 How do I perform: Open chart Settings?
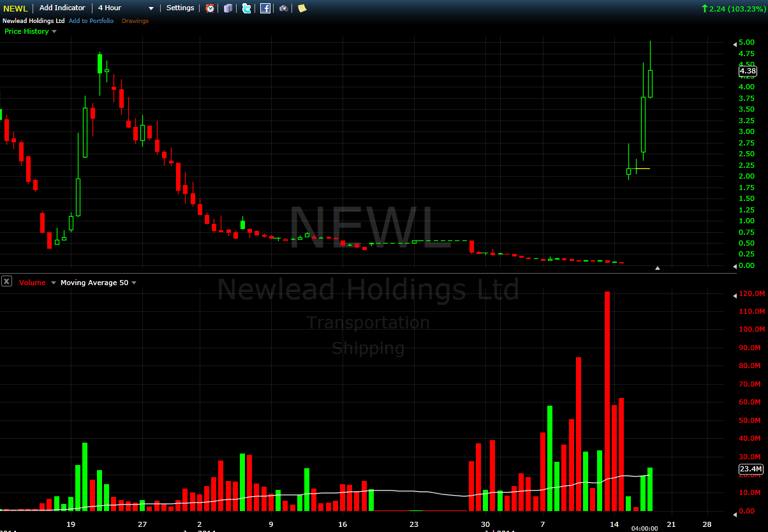click(x=180, y=8)
